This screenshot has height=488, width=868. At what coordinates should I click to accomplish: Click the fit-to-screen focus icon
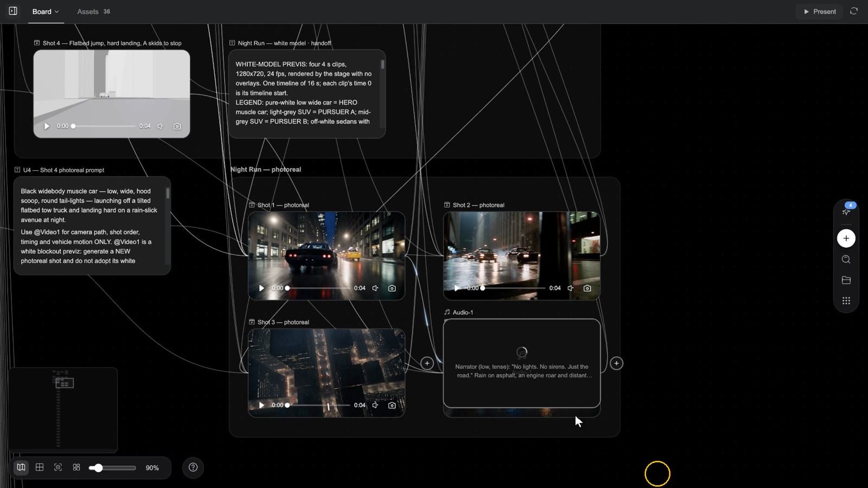coord(58,467)
